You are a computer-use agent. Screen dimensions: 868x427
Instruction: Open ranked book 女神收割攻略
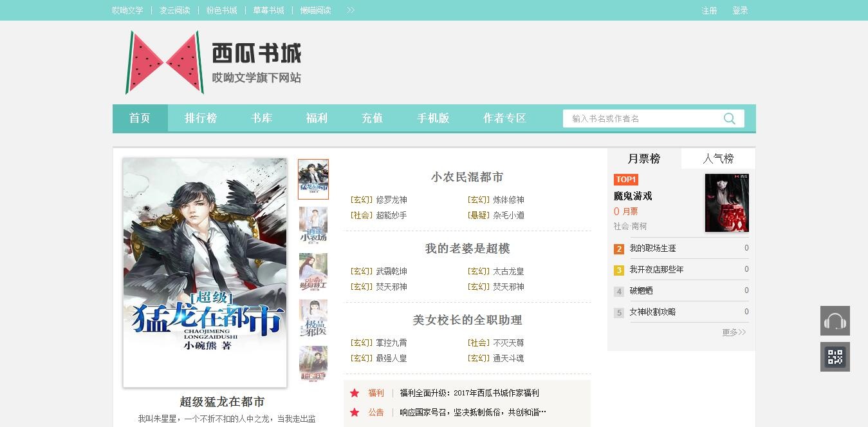pos(653,312)
